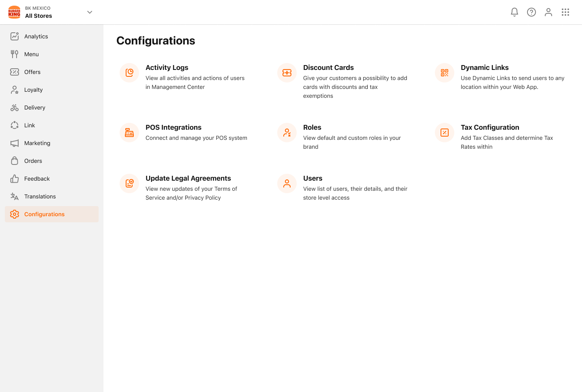Open notifications via the bell icon
This screenshot has width=582, height=392.
coord(514,12)
